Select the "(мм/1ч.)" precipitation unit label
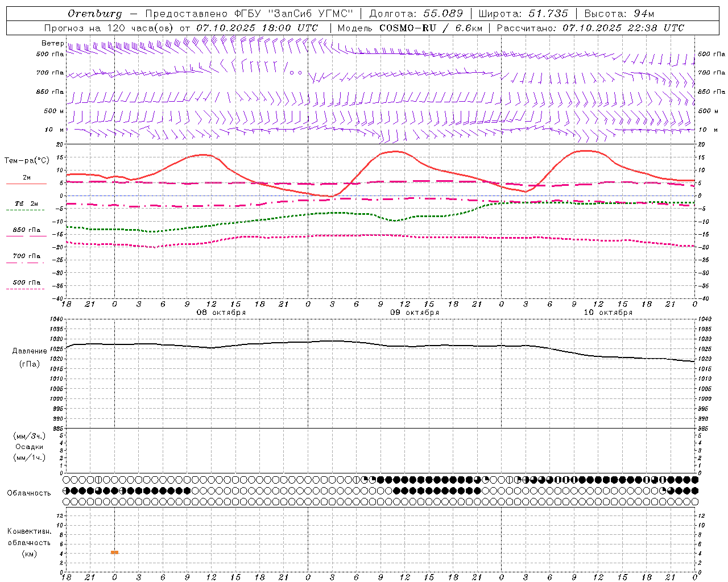Screen dimensions: 728x582 click(x=29, y=458)
